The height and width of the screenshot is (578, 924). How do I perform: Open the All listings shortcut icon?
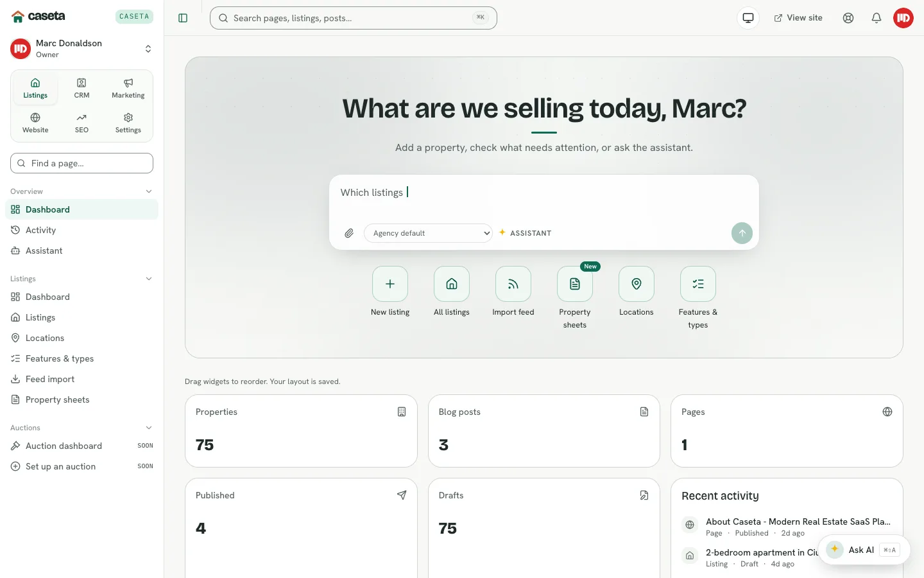pos(452,284)
